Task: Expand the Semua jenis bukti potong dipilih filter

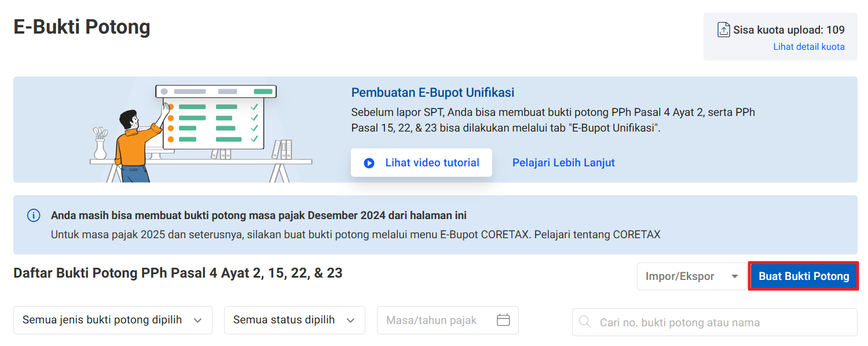Action: coord(102,320)
